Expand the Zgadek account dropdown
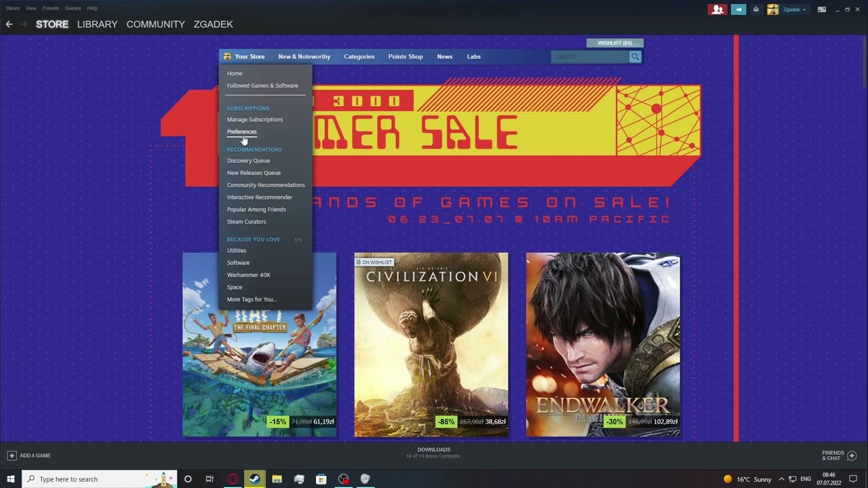Image resolution: width=868 pixels, height=488 pixels. coord(794,9)
